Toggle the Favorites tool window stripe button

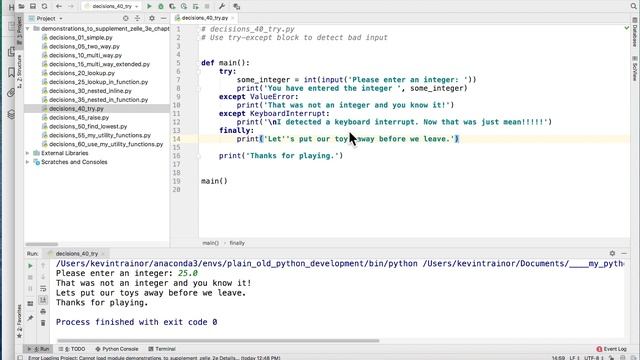(x=19, y=321)
